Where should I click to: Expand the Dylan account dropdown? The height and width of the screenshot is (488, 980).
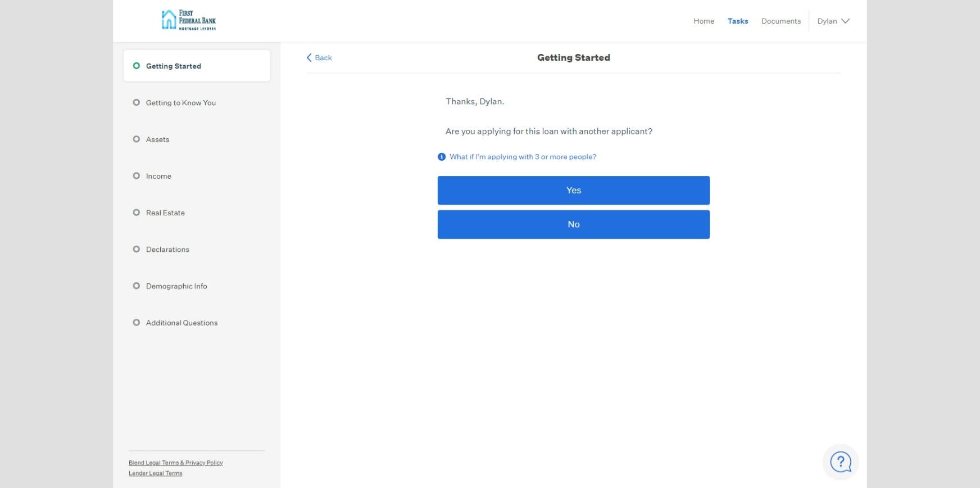pos(833,21)
